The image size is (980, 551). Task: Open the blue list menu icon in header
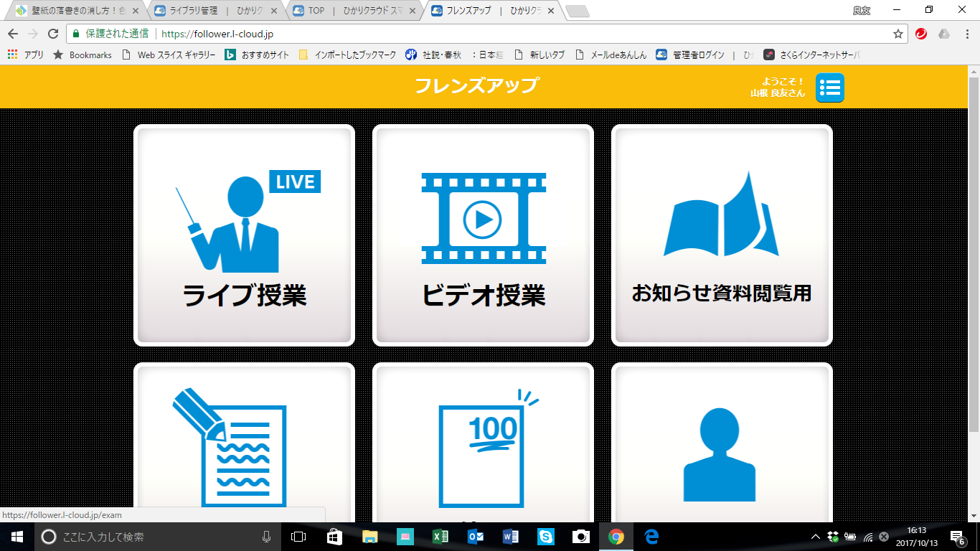point(830,88)
